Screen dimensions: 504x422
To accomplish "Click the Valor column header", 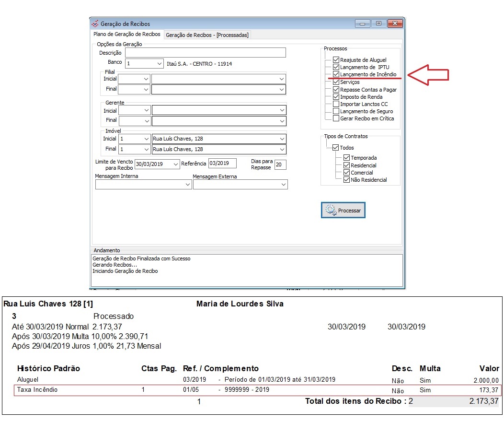I will tap(489, 369).
